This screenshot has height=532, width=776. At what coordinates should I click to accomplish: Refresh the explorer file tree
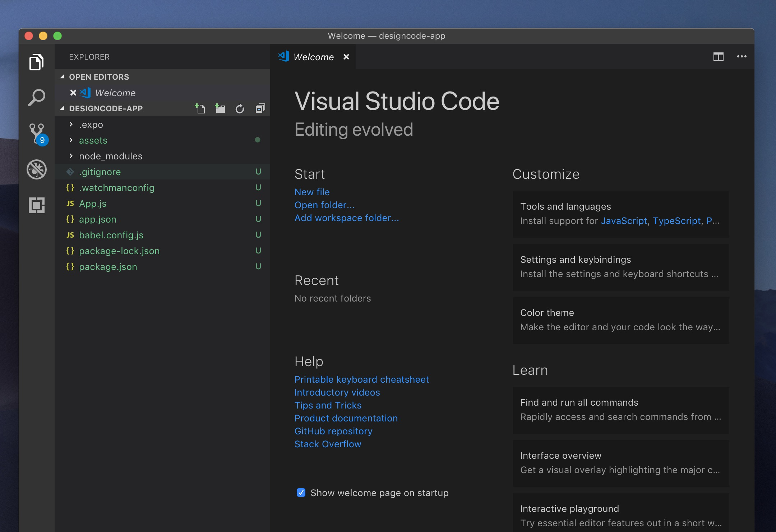240,108
